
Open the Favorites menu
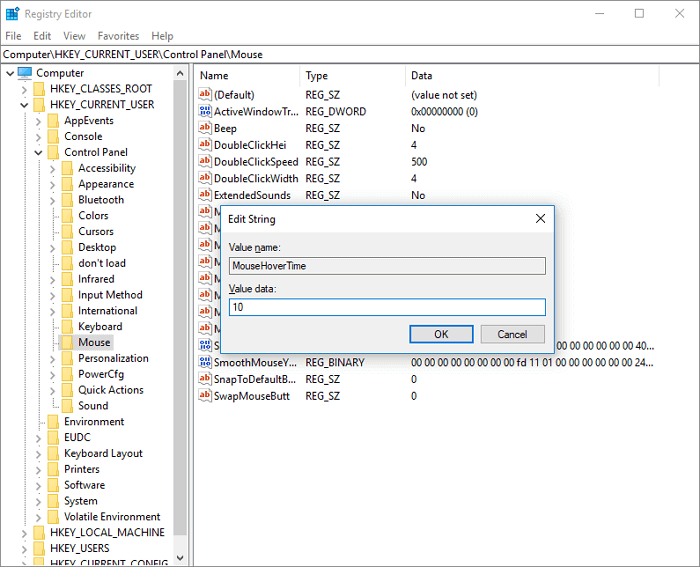coord(118,36)
